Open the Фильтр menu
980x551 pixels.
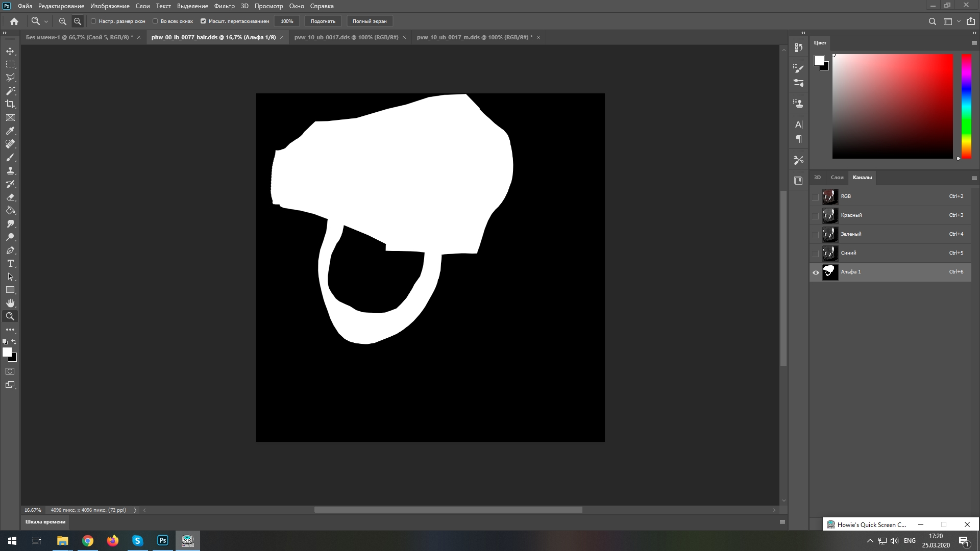(224, 6)
